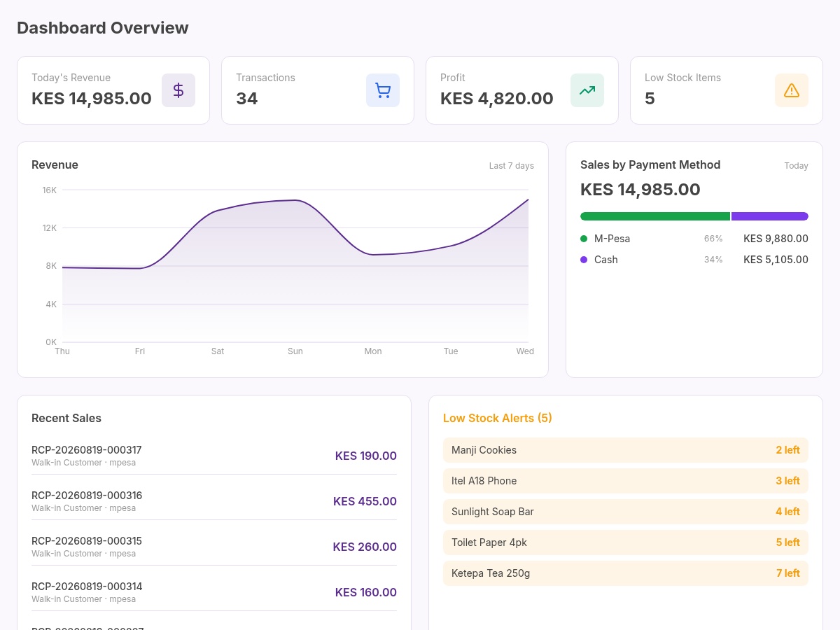
Task: Click the trending-up profit icon
Action: click(x=587, y=90)
